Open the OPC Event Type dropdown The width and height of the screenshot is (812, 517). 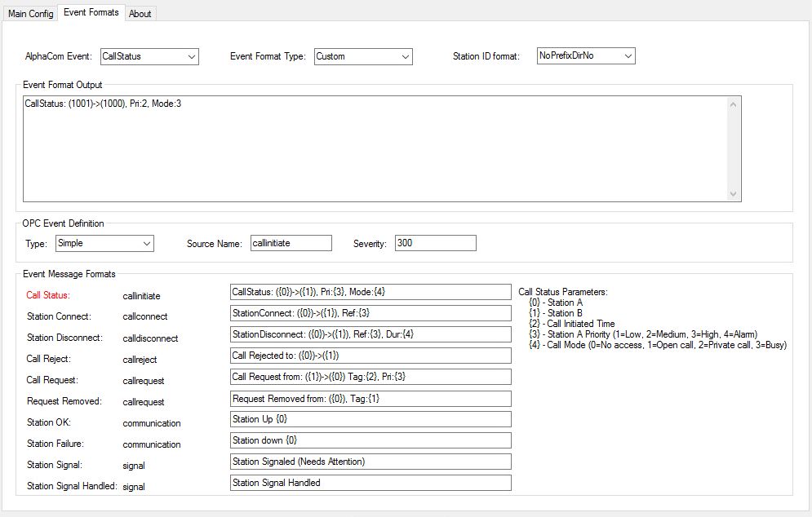click(104, 243)
